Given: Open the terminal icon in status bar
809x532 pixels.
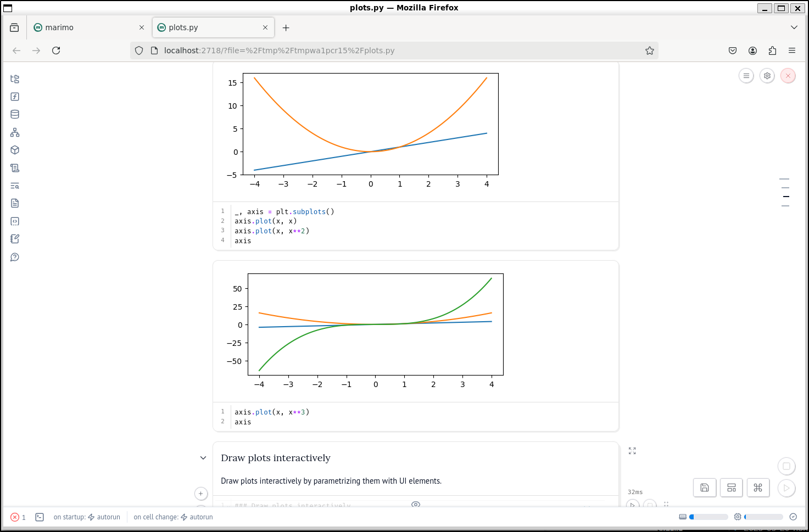Looking at the screenshot, I should [x=40, y=517].
